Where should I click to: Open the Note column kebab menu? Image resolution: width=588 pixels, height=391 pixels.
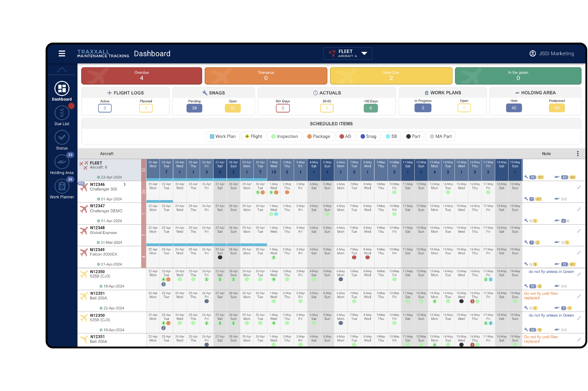[578, 154]
